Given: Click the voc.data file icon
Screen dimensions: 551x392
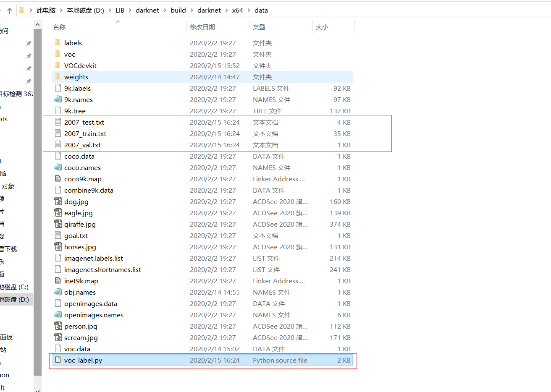Looking at the screenshot, I should point(58,348).
